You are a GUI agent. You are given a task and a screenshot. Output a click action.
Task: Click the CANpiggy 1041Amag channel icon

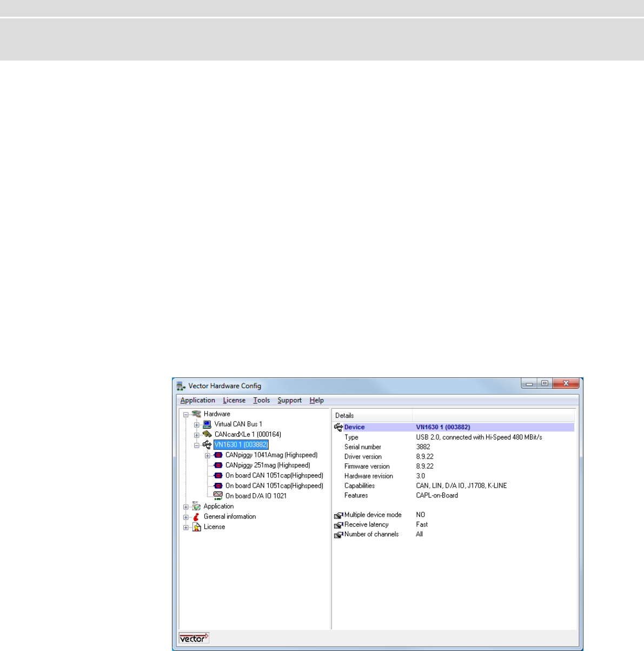point(218,455)
